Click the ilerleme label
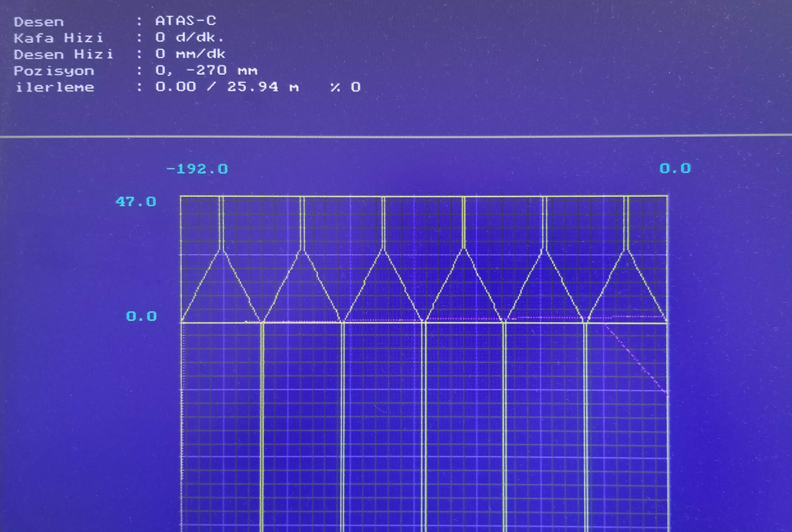Screen dimensions: 792x532 [55, 87]
